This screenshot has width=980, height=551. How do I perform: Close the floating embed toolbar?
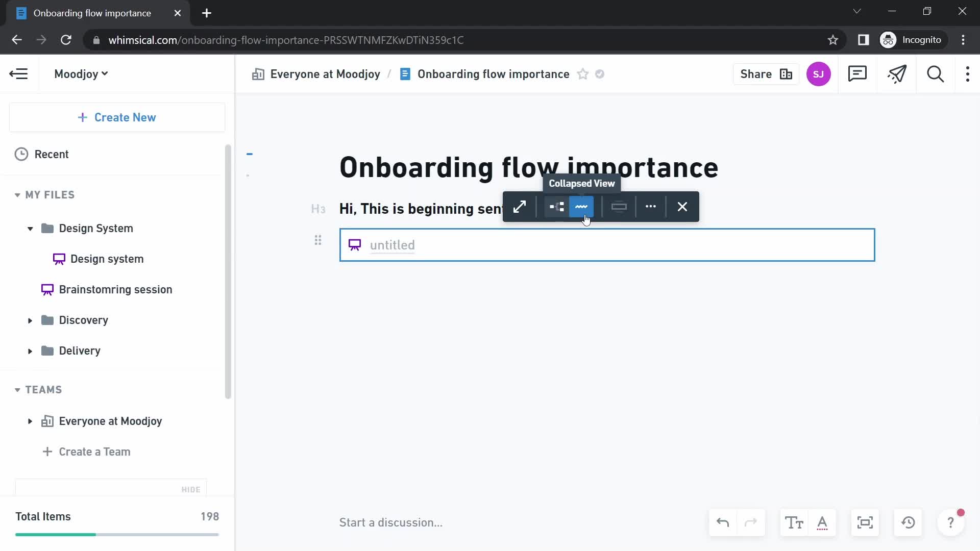682,206
